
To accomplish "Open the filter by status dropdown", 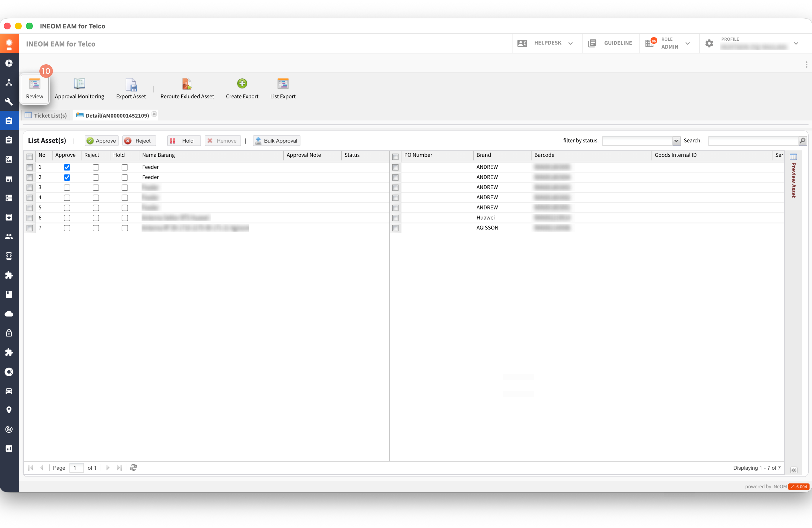I will 675,141.
